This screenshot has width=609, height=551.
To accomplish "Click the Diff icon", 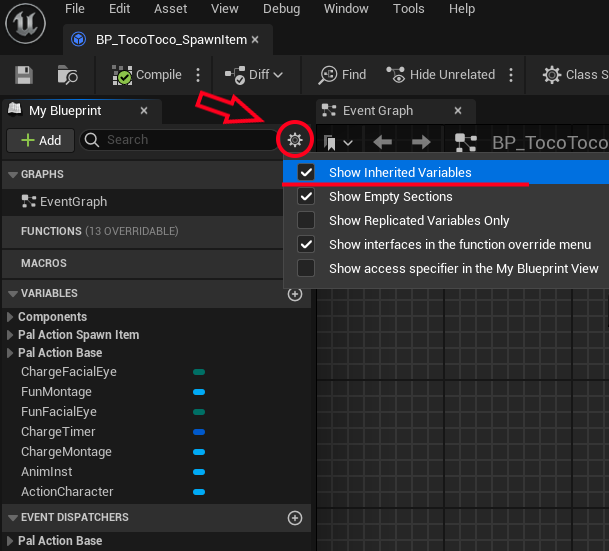I will (x=235, y=75).
